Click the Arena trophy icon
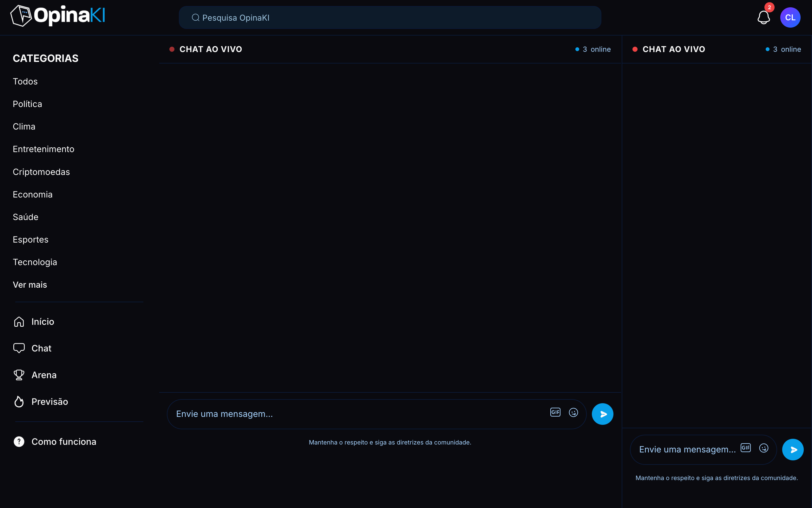 pyautogui.click(x=19, y=375)
